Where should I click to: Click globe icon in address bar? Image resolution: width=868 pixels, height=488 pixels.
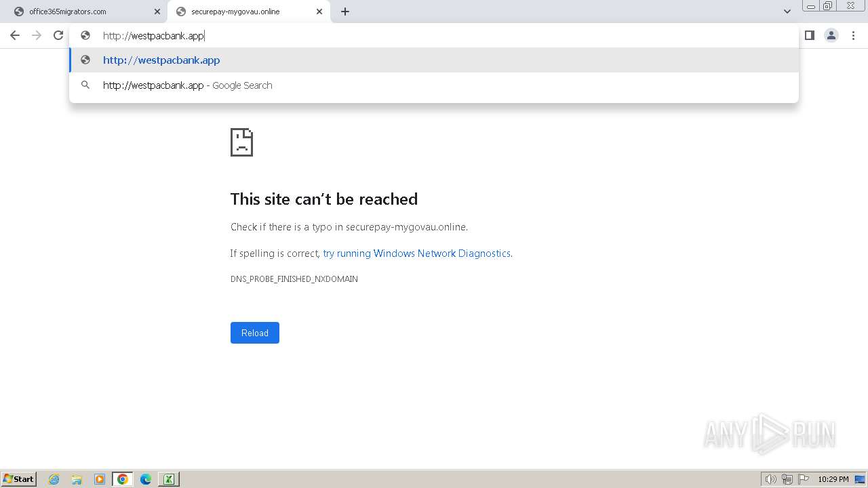pyautogui.click(x=85, y=35)
